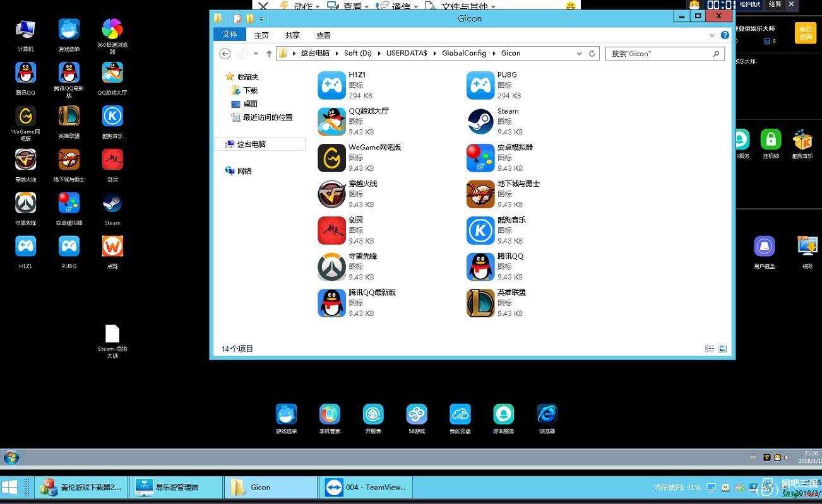Image resolution: width=822 pixels, height=504 pixels.
Task: Select 下载 in navigation pane
Action: [x=244, y=90]
